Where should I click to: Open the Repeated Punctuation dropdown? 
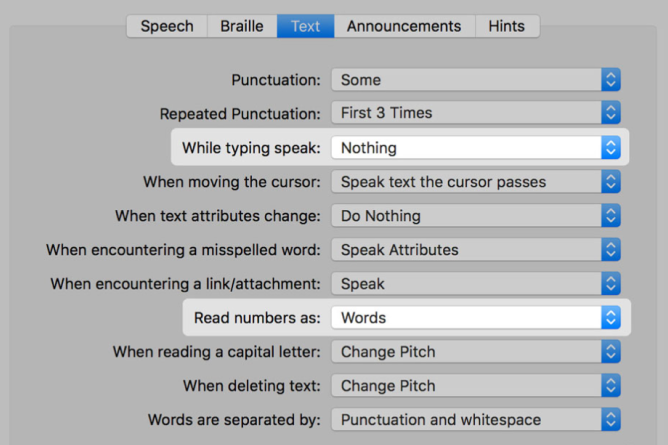[x=476, y=114]
